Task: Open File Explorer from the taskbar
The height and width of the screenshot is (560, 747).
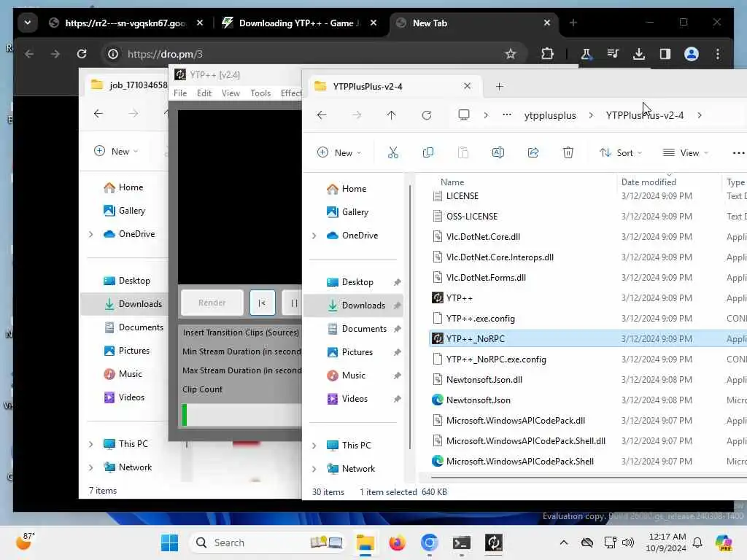Action: pyautogui.click(x=365, y=542)
